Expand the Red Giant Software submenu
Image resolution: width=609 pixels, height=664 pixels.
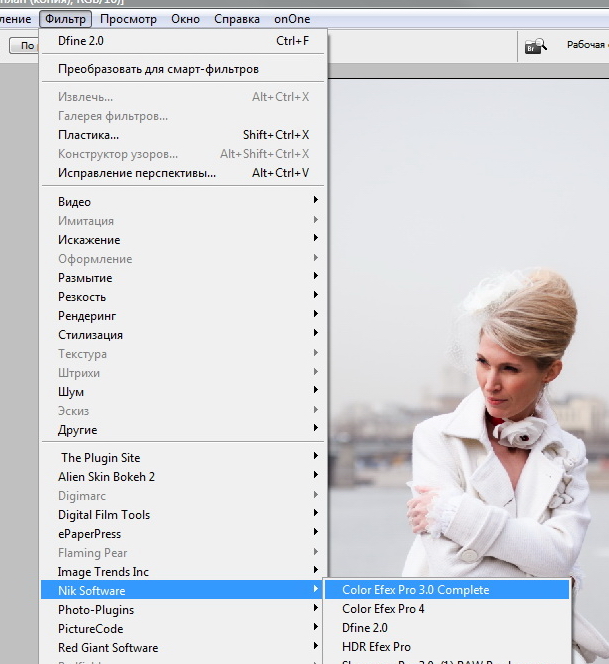point(108,648)
